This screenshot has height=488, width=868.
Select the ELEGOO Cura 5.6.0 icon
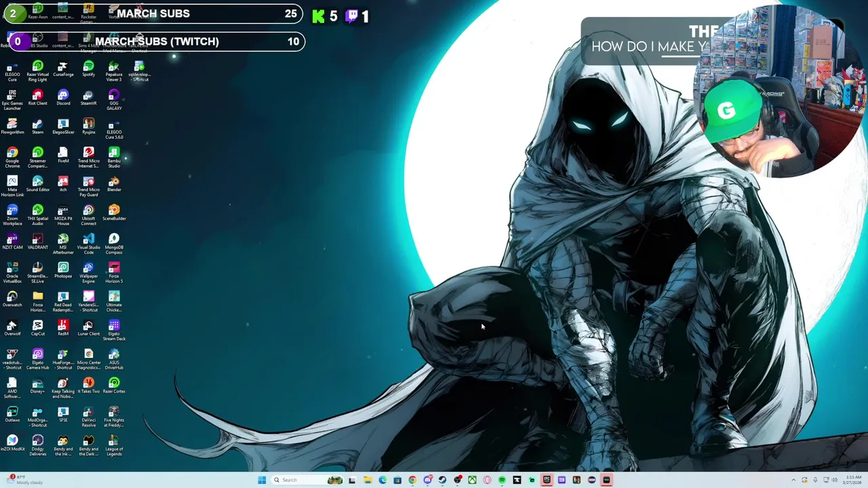pos(114,128)
